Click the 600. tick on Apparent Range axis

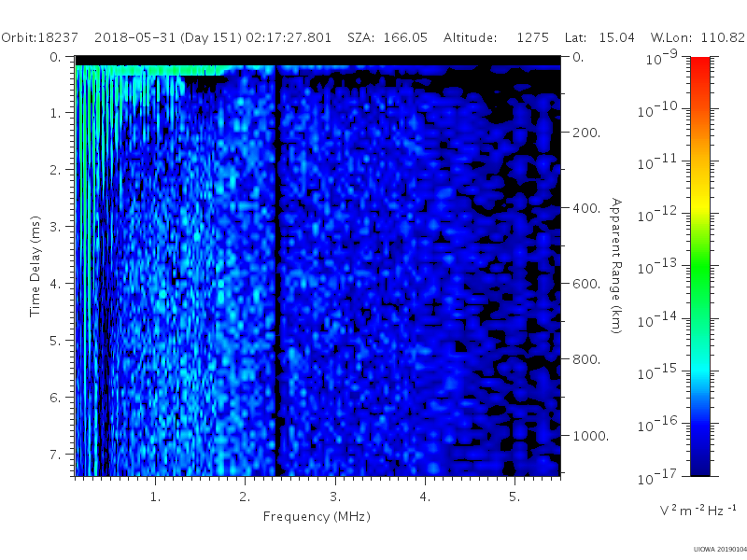point(586,284)
